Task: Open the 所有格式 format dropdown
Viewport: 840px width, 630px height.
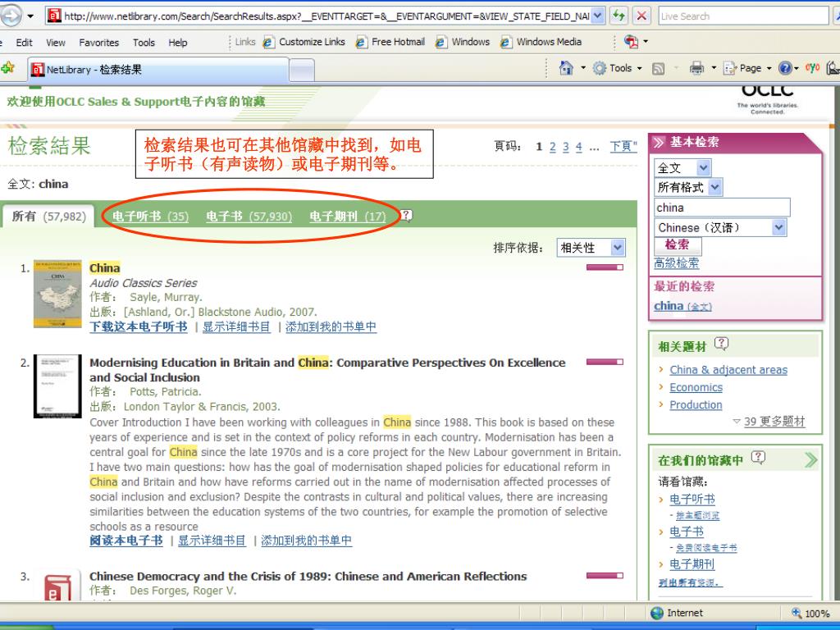Action: [x=715, y=187]
